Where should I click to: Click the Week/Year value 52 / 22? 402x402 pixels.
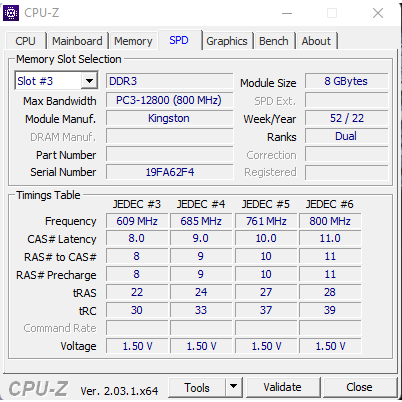click(347, 118)
